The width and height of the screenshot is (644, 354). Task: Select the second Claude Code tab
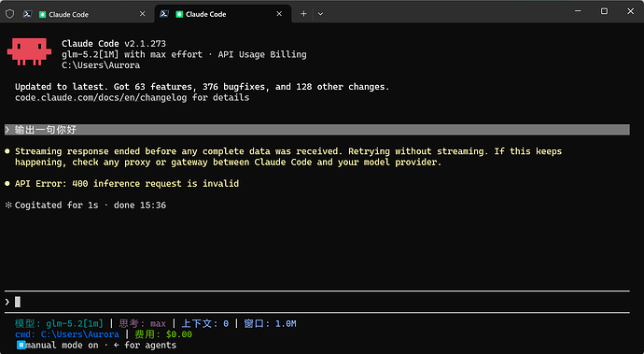[223, 14]
